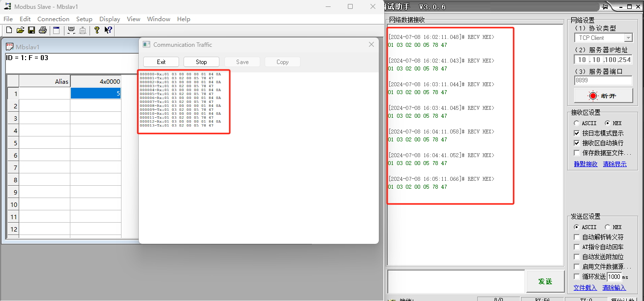Select ASCII radio in receive settings
644x301 pixels.
[x=577, y=123]
